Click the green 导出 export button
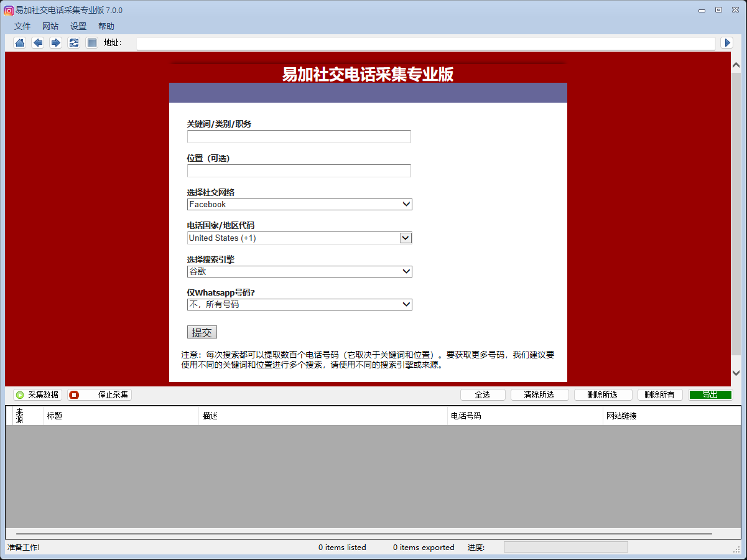This screenshot has height=560, width=747. click(x=710, y=394)
